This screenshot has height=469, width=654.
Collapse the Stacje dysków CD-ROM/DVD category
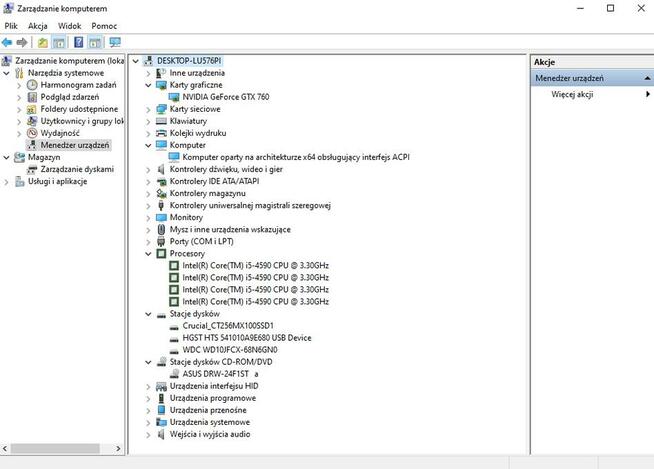[x=148, y=362]
